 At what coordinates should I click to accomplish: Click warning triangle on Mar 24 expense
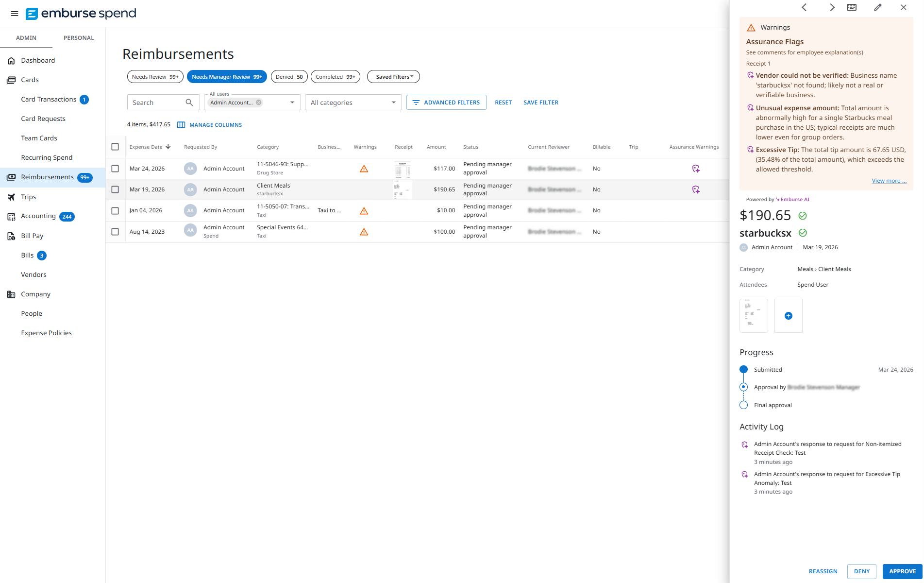coord(364,169)
